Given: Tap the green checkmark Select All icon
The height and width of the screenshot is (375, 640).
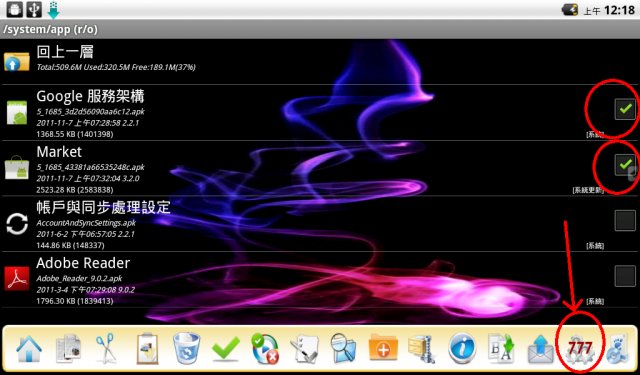Looking at the screenshot, I should tap(226, 348).
